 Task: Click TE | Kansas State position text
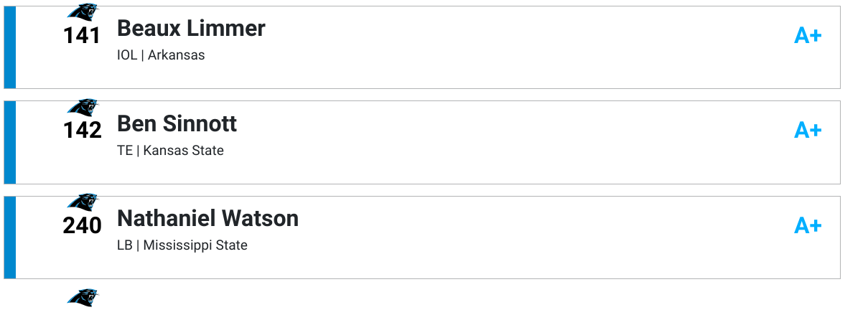click(x=170, y=151)
